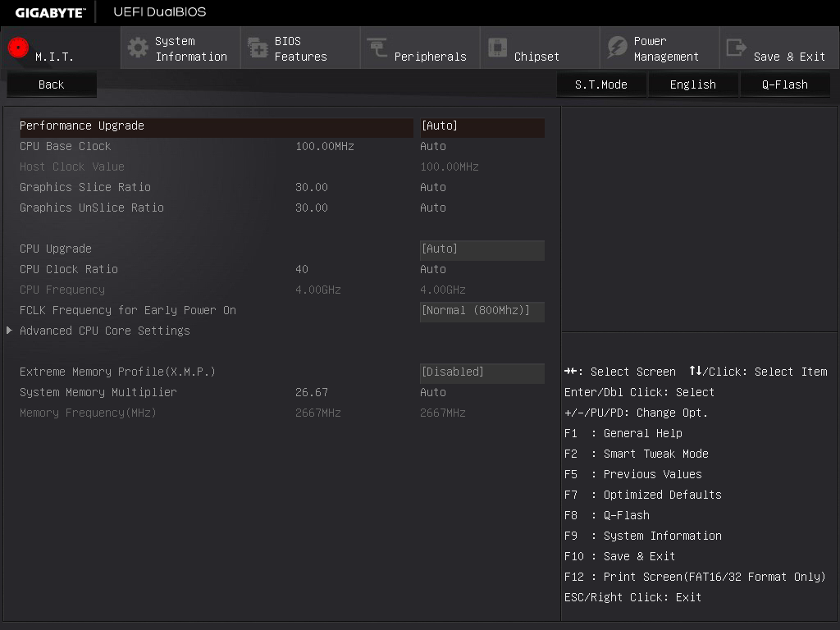Click the F5 Previous Values line
Image resolution: width=840 pixels, height=630 pixels.
[x=633, y=475]
